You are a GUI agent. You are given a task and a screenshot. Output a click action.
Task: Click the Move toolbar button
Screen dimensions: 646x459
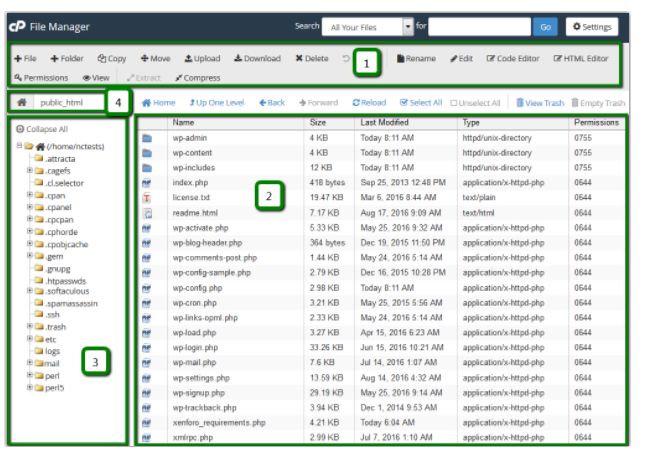point(155,59)
